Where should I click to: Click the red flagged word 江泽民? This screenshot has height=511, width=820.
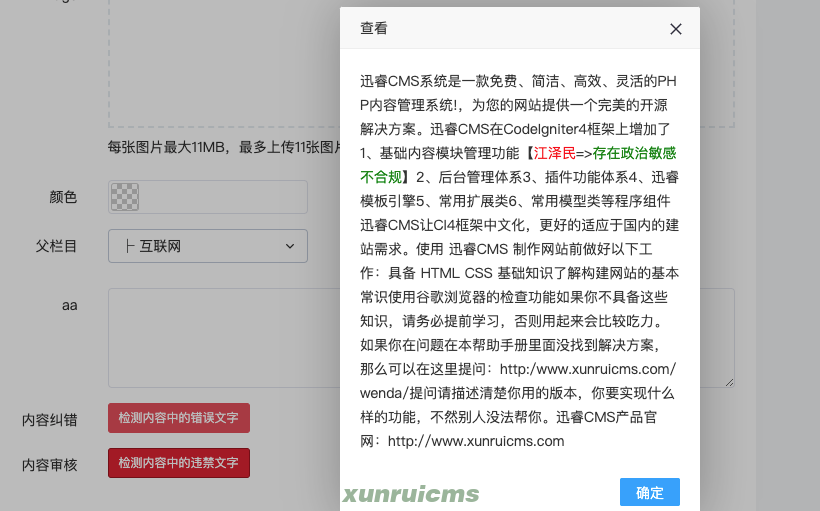tap(554, 153)
